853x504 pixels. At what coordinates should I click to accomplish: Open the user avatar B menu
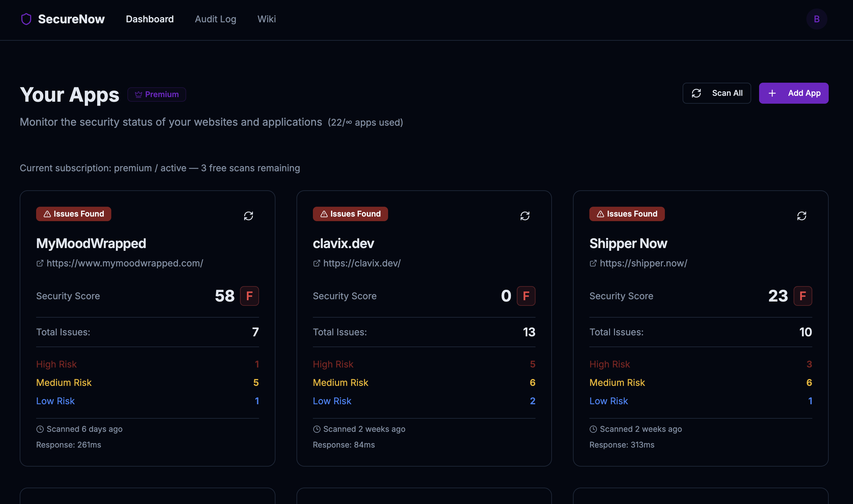click(816, 19)
